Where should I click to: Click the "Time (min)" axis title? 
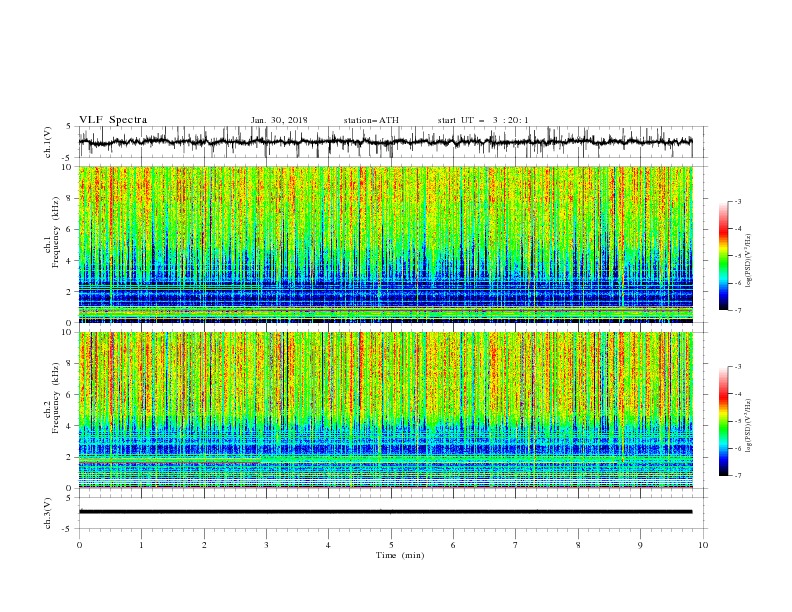click(400, 555)
